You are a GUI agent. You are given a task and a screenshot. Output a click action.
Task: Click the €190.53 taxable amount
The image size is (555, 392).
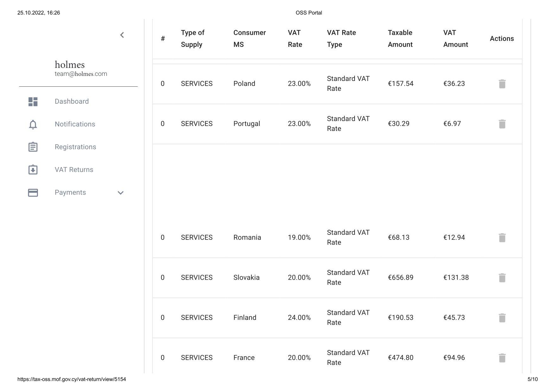pos(400,317)
